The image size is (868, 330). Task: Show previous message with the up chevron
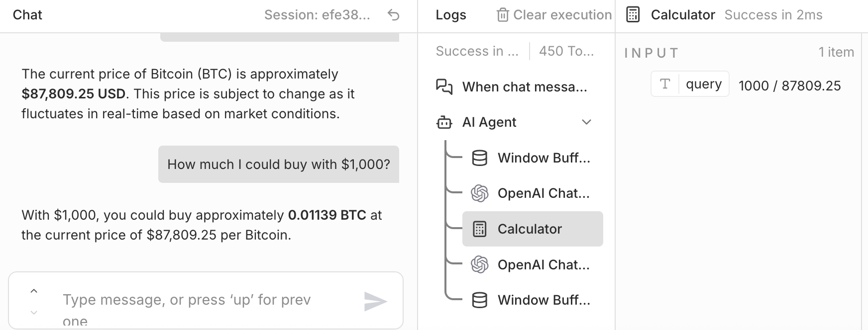point(34,291)
